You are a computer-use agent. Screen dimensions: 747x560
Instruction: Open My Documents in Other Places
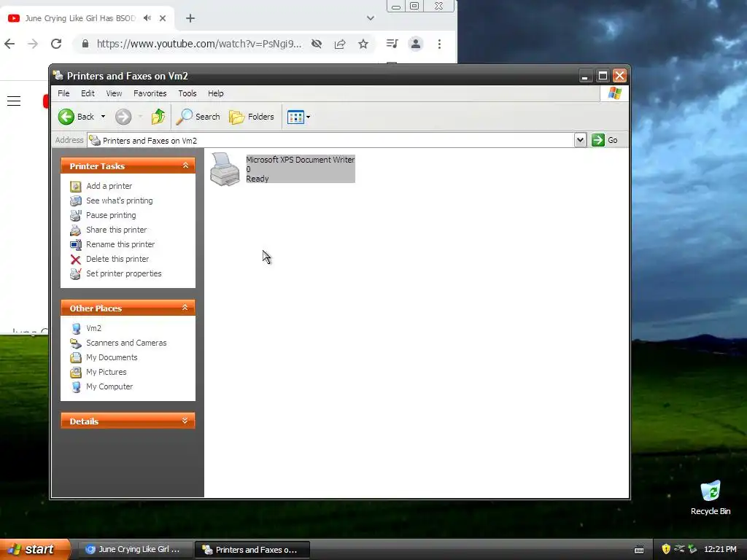coord(112,357)
